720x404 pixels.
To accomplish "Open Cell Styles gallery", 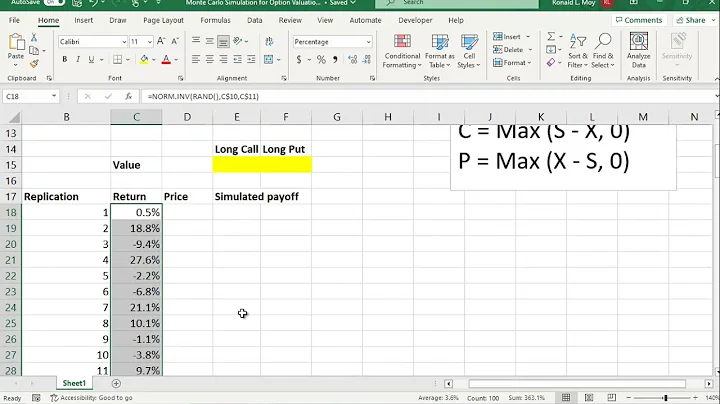I will click(469, 51).
